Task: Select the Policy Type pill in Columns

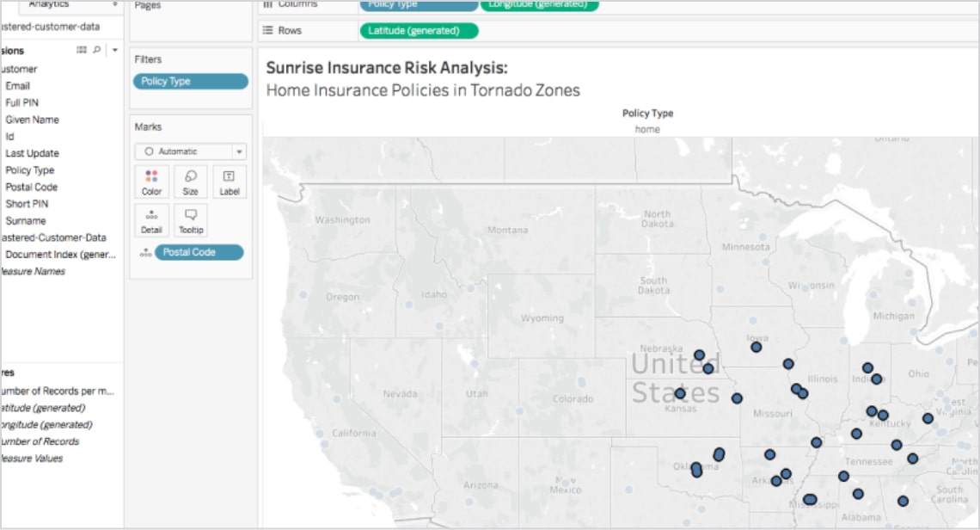Action: [x=418, y=4]
